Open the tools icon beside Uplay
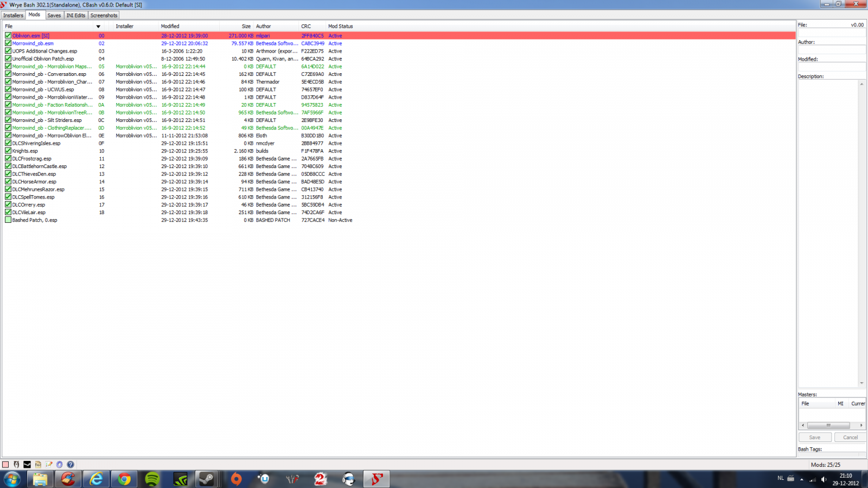868x488 pixels. pyautogui.click(x=292, y=479)
